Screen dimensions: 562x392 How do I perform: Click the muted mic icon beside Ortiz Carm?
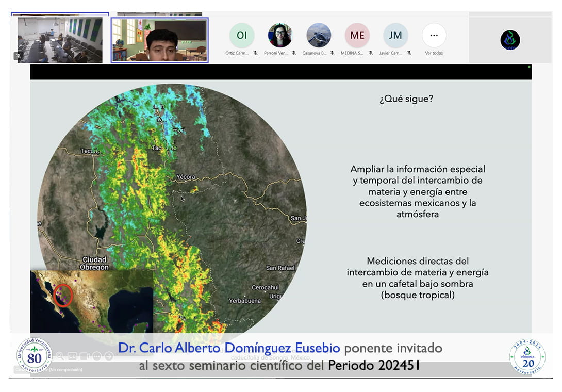[x=255, y=53]
